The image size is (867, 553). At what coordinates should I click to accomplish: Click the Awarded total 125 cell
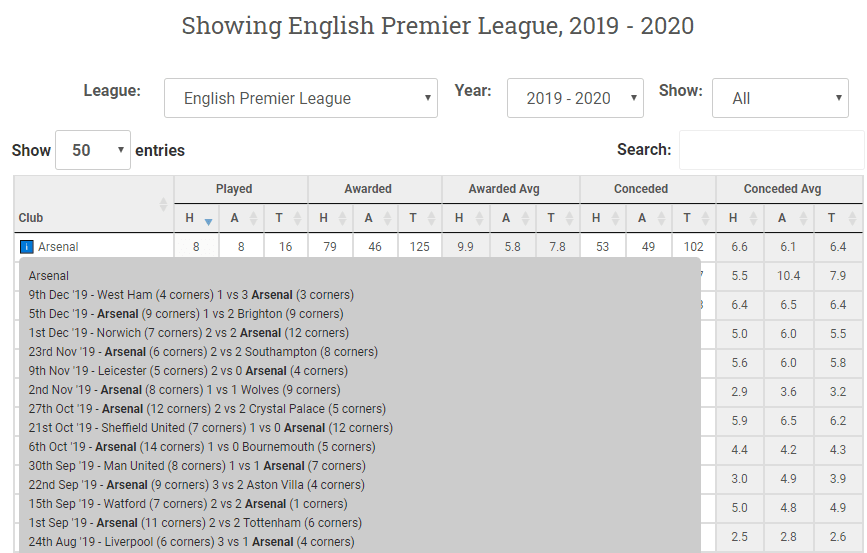click(x=420, y=247)
